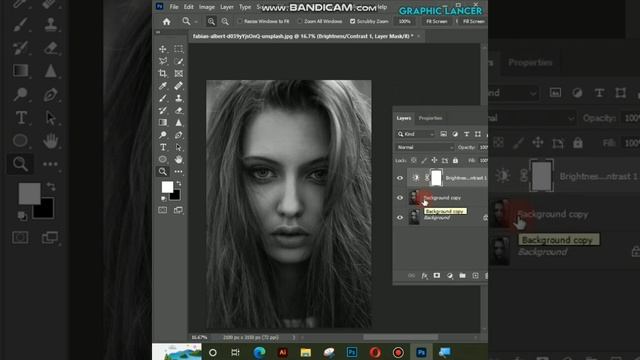The width and height of the screenshot is (640, 360).
Task: Select the Rectangular Marquee tool
Action: click(178, 49)
